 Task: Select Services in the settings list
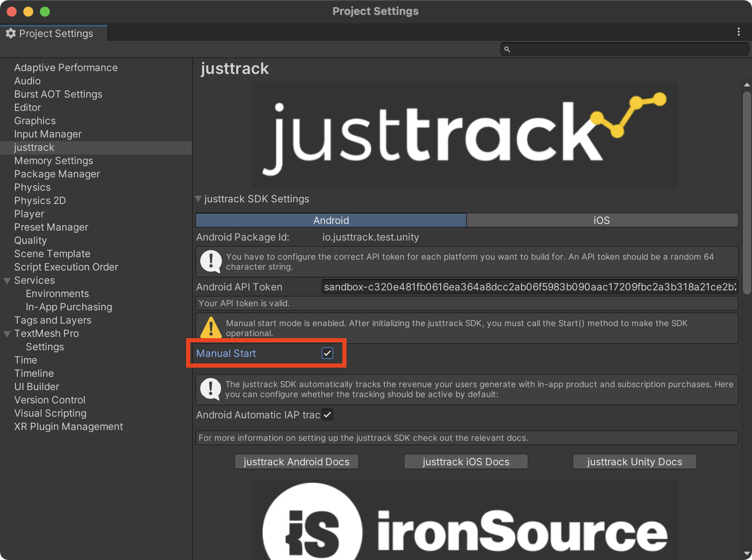pyautogui.click(x=34, y=280)
